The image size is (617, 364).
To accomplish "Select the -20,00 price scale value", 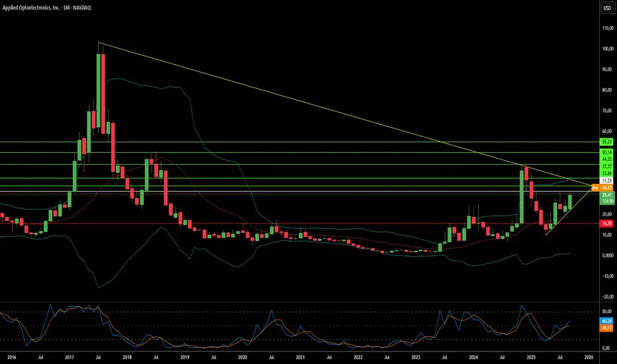I will [606, 296].
